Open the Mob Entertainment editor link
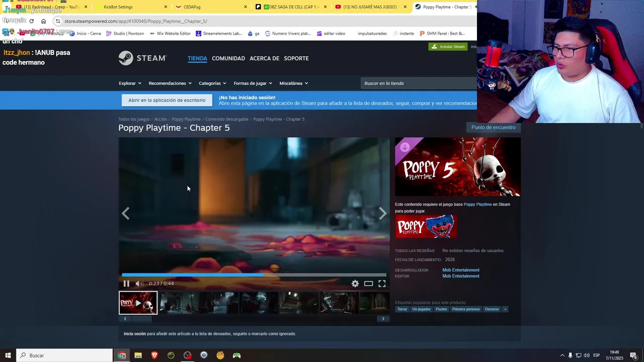644x362 pixels. (x=461, y=276)
